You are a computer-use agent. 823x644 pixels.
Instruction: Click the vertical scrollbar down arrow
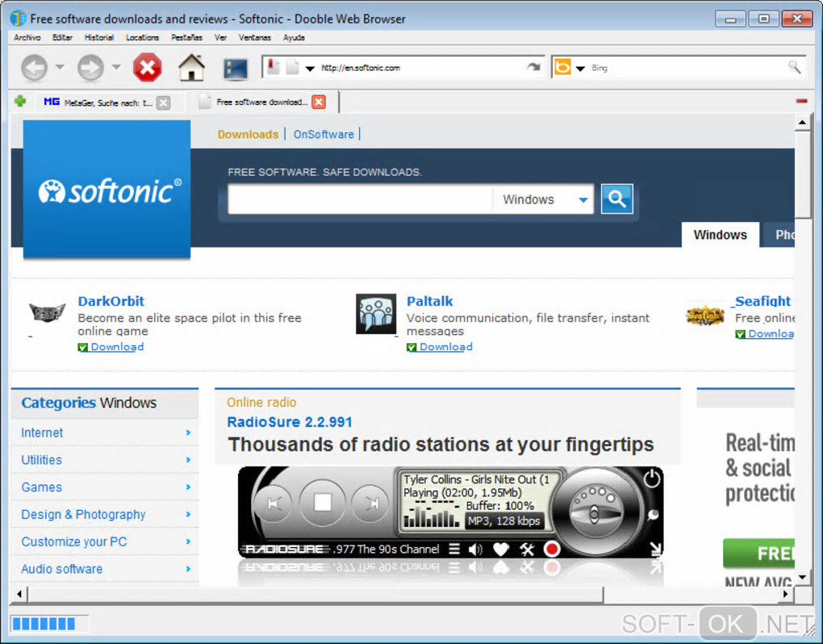click(x=802, y=577)
